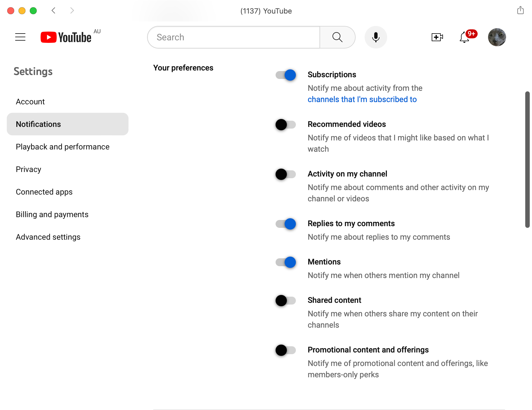Disable Subscriptions notifications

[285, 75]
